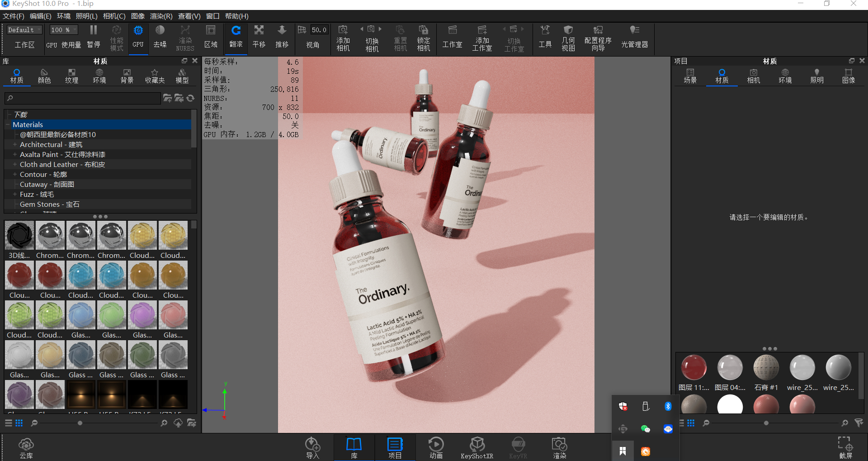Launch the 配置程序向导 configurator wizard
868x461 pixels.
pyautogui.click(x=597, y=38)
